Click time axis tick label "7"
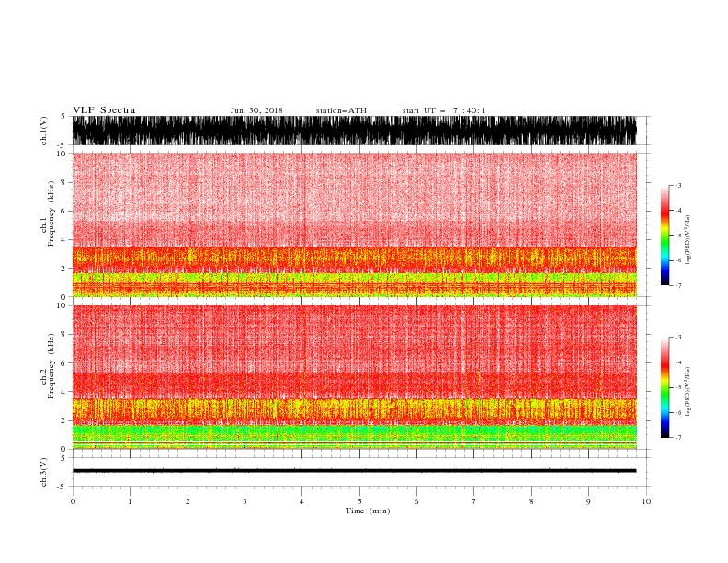Screen dimensions: 728x563 click(x=474, y=501)
